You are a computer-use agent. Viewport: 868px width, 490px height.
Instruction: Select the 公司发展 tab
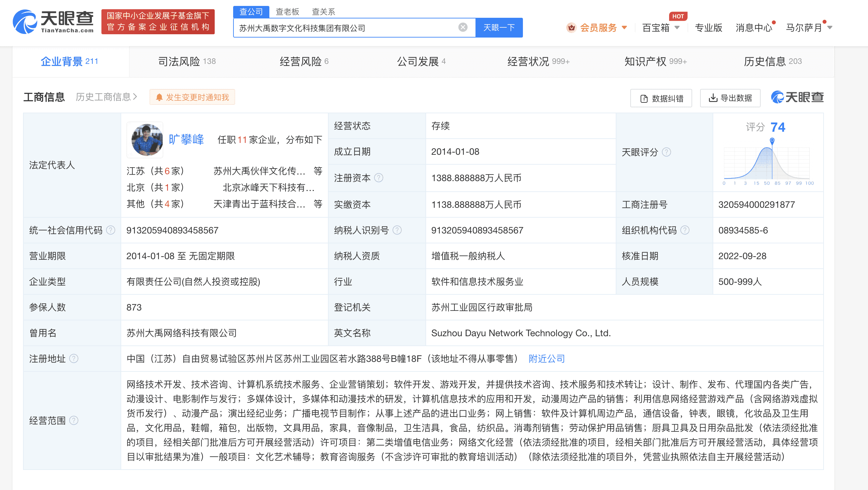pyautogui.click(x=421, y=61)
